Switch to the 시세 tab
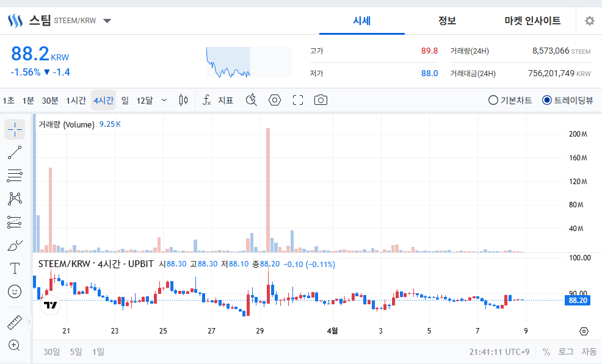This screenshot has width=602, height=364. tap(361, 21)
